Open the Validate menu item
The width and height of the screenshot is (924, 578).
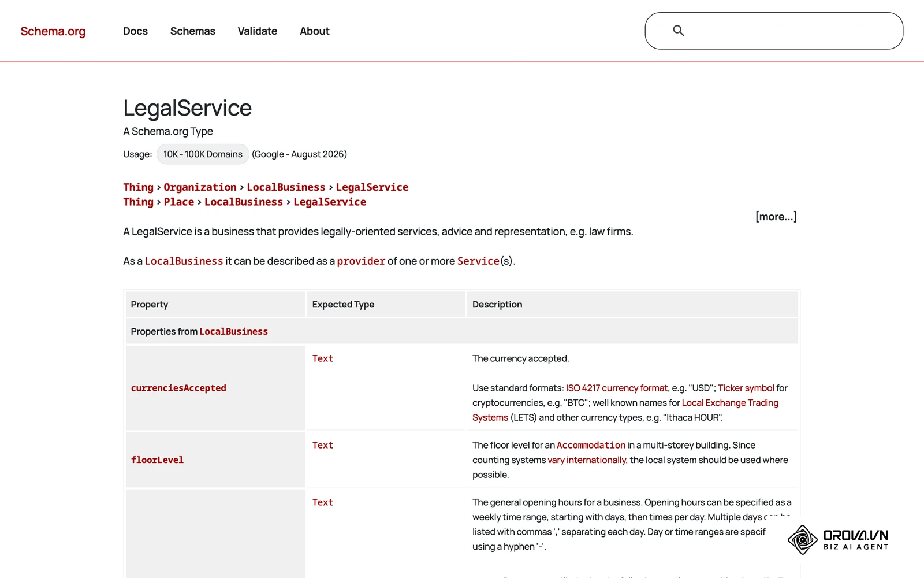tap(258, 31)
